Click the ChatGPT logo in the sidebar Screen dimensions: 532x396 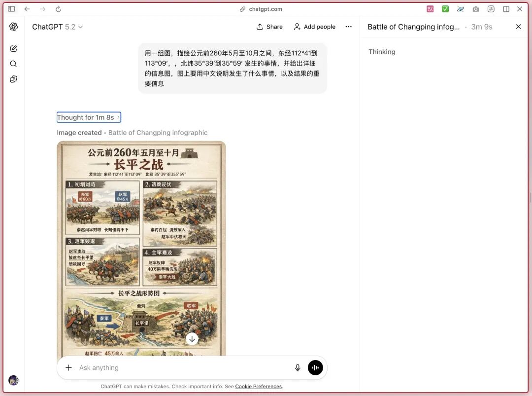pyautogui.click(x=13, y=27)
